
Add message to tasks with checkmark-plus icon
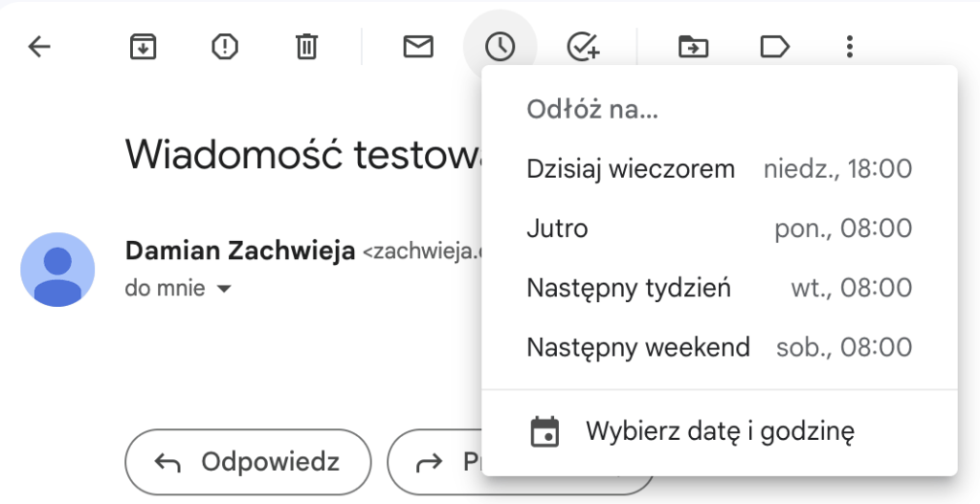pos(583,47)
